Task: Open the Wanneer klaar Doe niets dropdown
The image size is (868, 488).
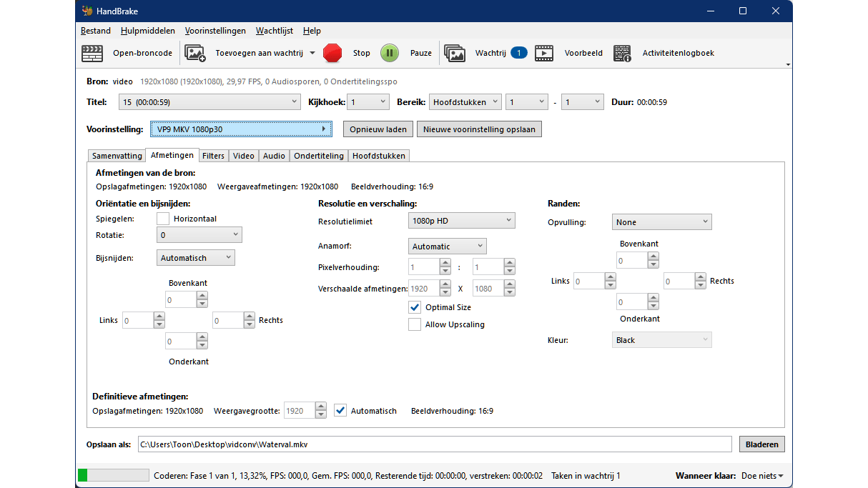Action: (x=763, y=476)
